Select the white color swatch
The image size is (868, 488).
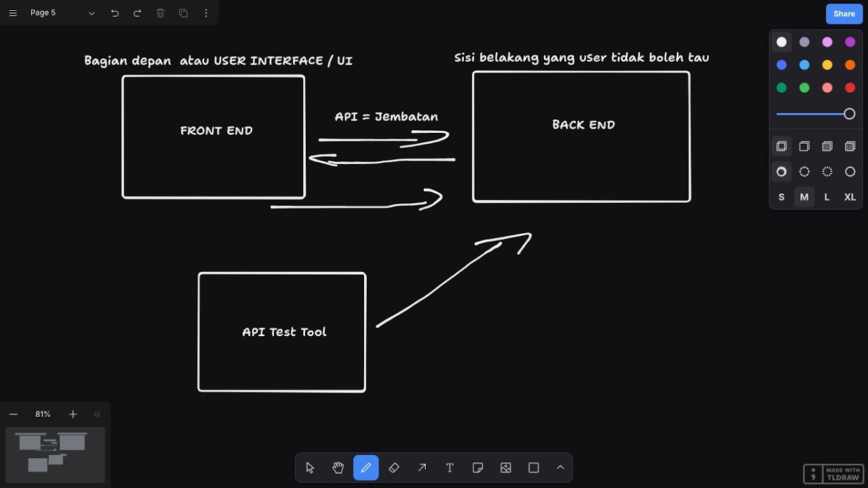[x=781, y=42]
